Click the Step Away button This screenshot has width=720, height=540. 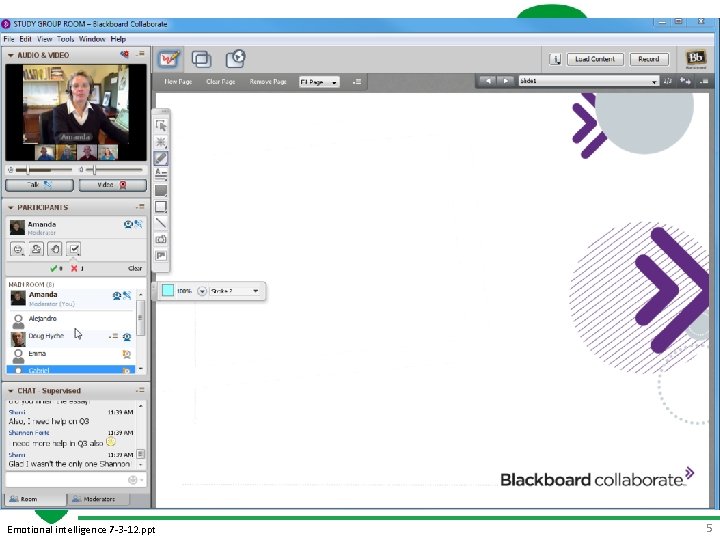pos(36,249)
